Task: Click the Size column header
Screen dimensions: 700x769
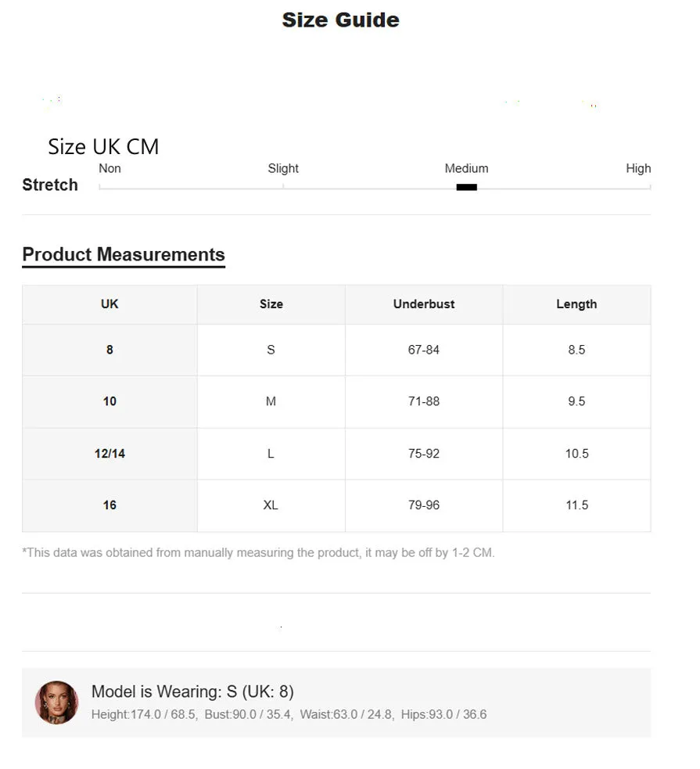Action: click(271, 304)
